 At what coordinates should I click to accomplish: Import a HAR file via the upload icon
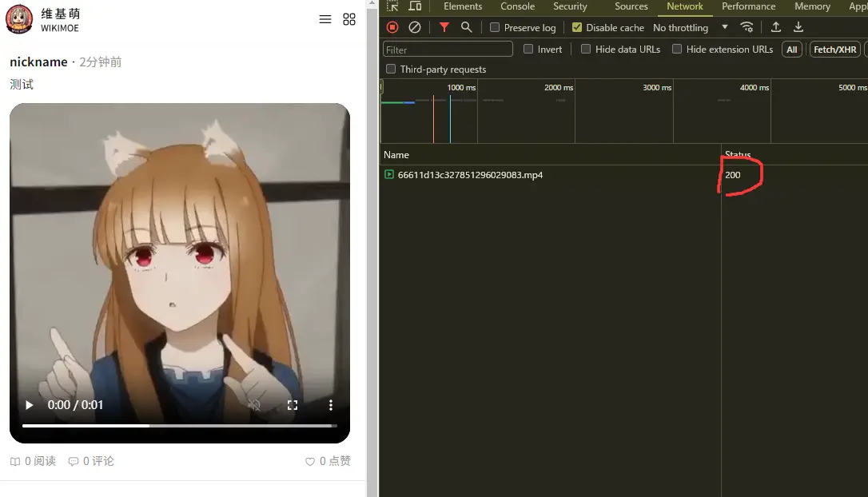coord(775,26)
